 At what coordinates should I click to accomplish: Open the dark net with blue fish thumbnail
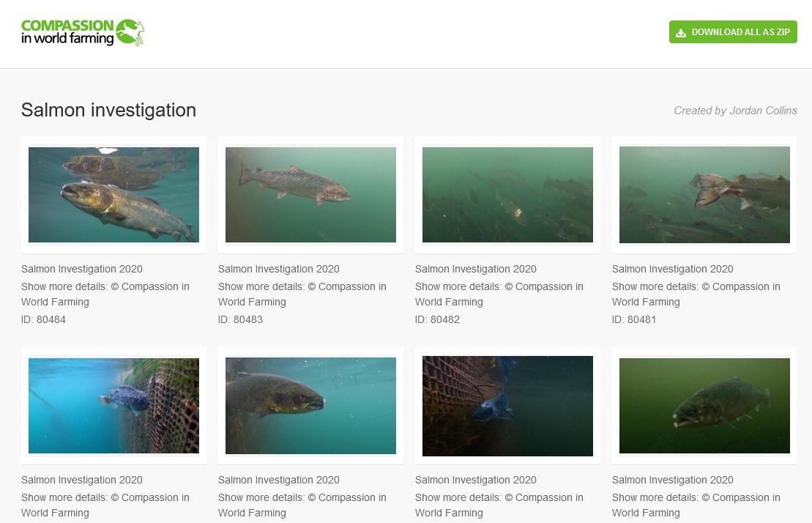(x=507, y=406)
